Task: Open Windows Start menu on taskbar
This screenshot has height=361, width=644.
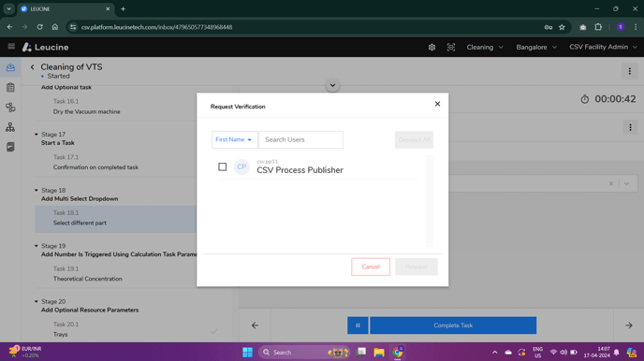Action: coord(247,353)
